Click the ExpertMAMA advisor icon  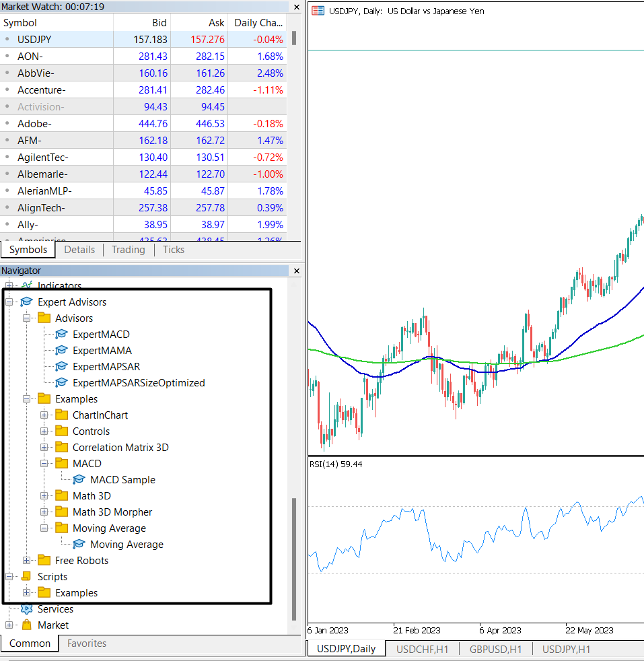click(61, 351)
